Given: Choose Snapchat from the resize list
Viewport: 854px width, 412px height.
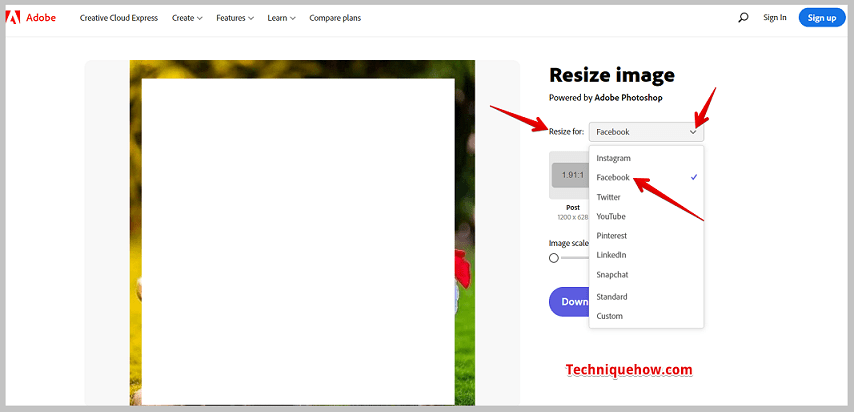Looking at the screenshot, I should (x=646, y=274).
